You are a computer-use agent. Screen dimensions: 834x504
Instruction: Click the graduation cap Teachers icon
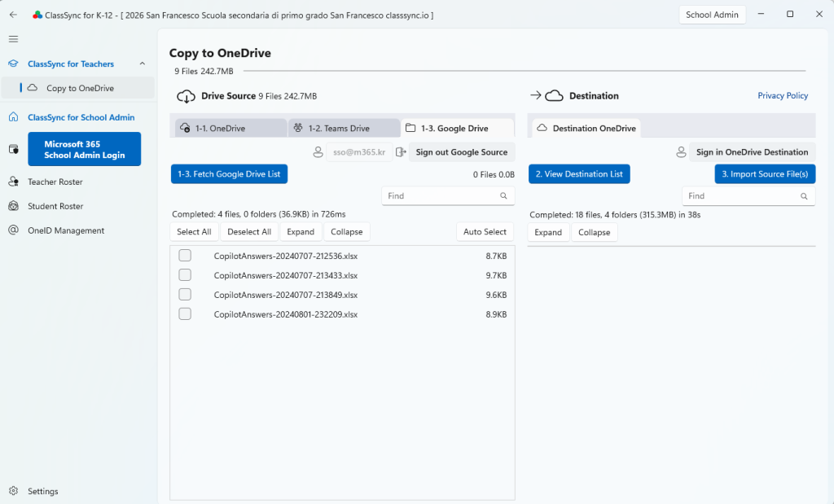(13, 64)
